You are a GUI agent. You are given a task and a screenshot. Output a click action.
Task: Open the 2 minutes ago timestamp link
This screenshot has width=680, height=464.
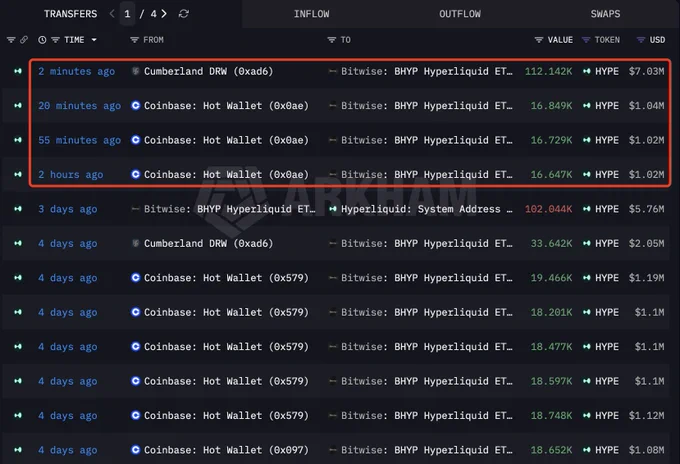tap(76, 71)
